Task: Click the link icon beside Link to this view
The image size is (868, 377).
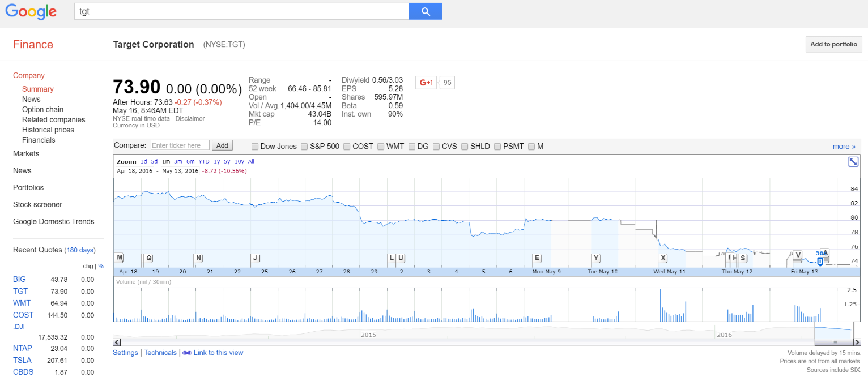Action: [186, 353]
